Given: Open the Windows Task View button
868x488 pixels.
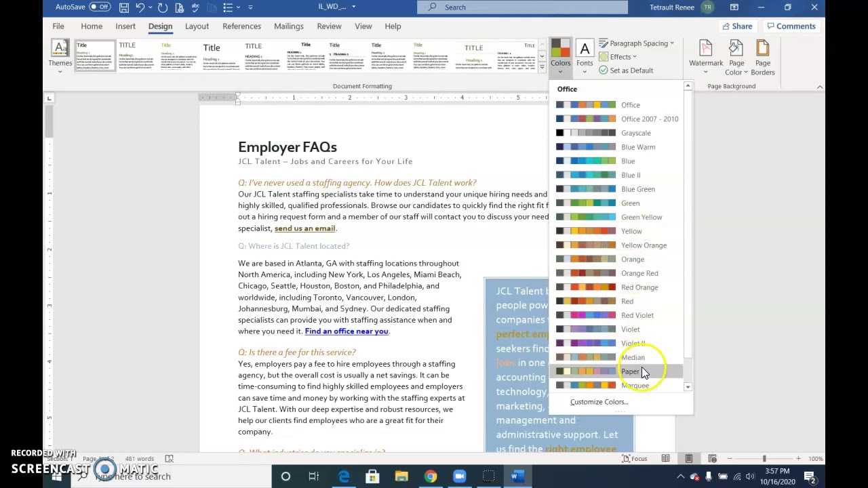Looking at the screenshot, I should click(x=314, y=476).
